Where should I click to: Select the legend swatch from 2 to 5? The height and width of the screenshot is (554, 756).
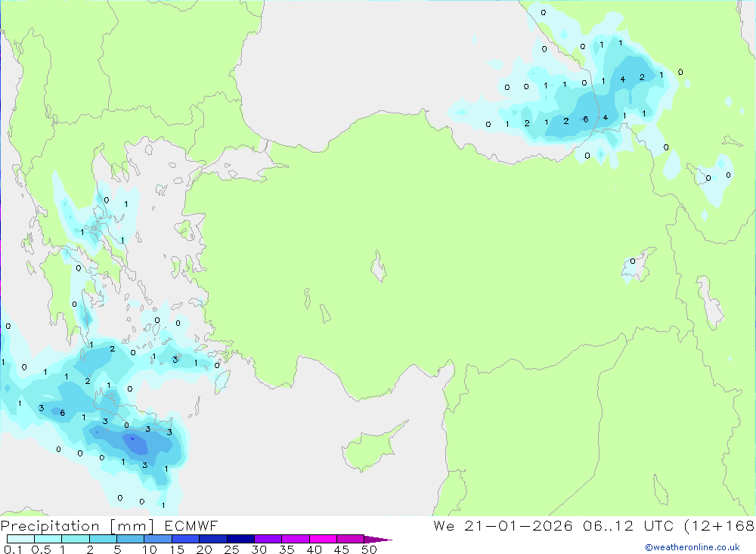103,539
